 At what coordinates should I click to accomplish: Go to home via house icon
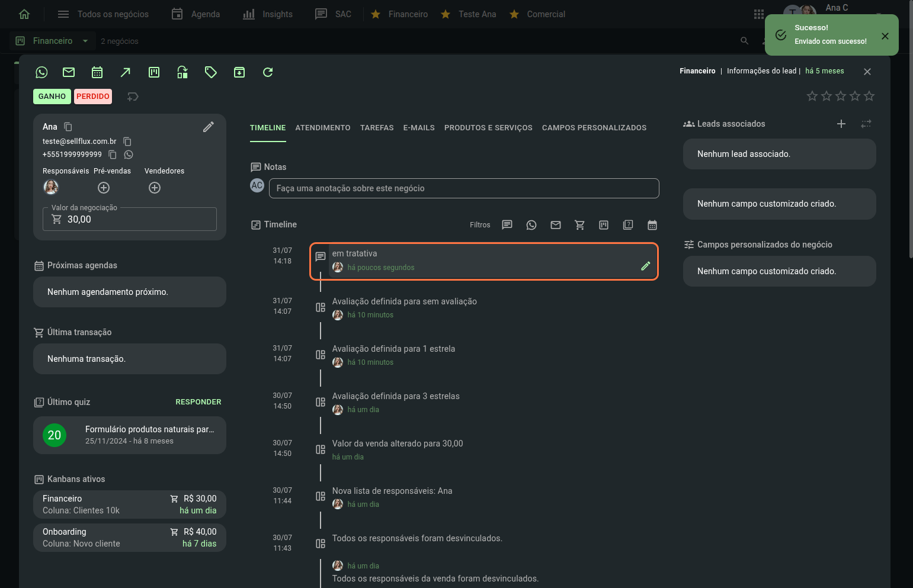[x=24, y=14]
